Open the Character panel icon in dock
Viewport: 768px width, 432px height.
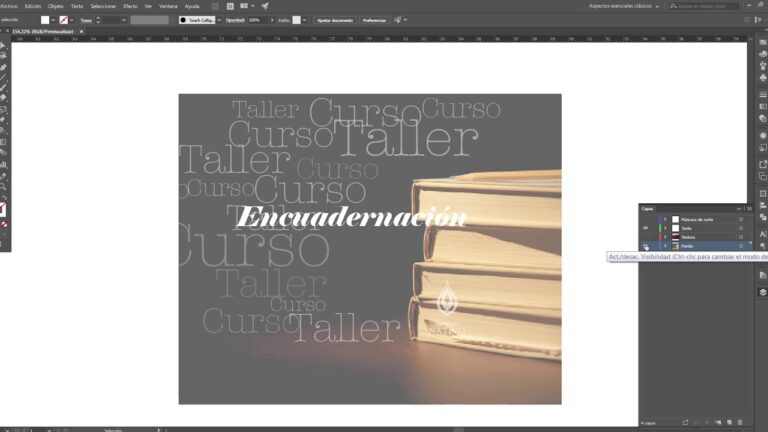point(762,234)
